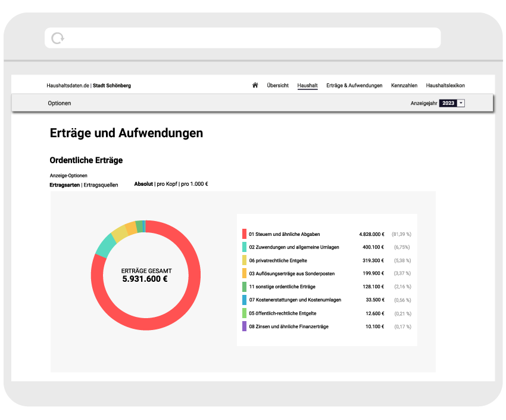This screenshot has width=506, height=420.
Task: Click the Ordentliche Erträge subheading
Action: [x=86, y=160]
